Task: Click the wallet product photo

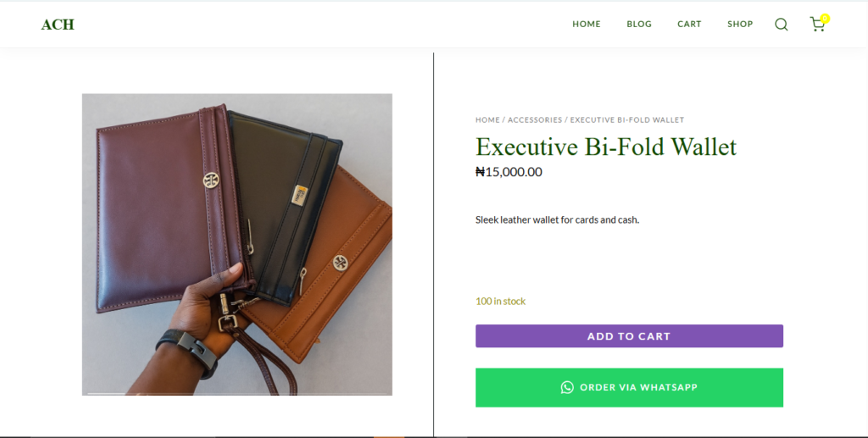Action: point(236,244)
